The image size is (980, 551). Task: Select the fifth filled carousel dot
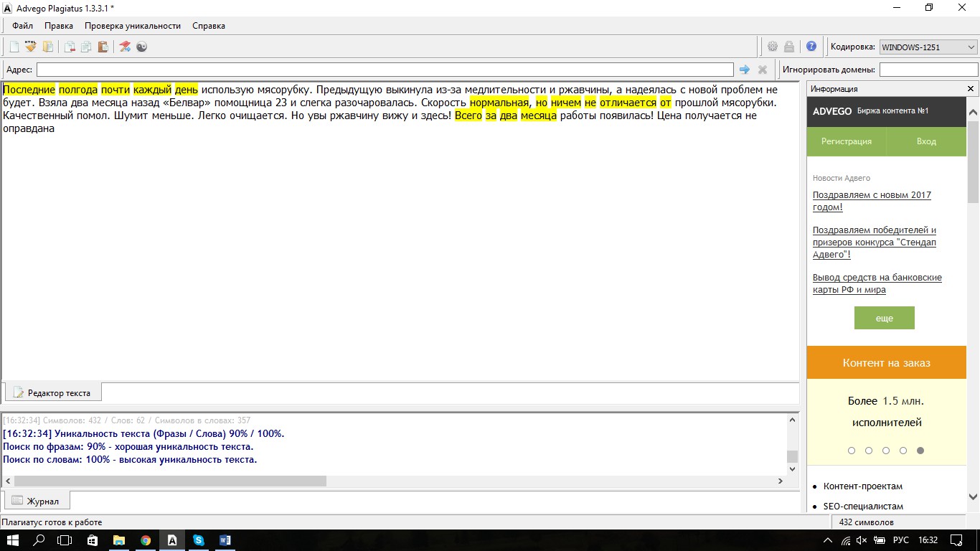(x=920, y=451)
